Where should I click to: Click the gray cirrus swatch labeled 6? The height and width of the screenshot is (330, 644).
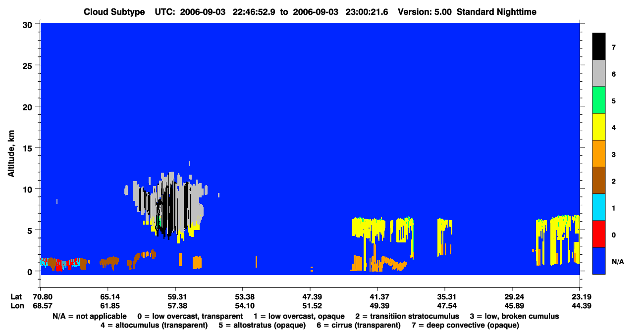[599, 73]
